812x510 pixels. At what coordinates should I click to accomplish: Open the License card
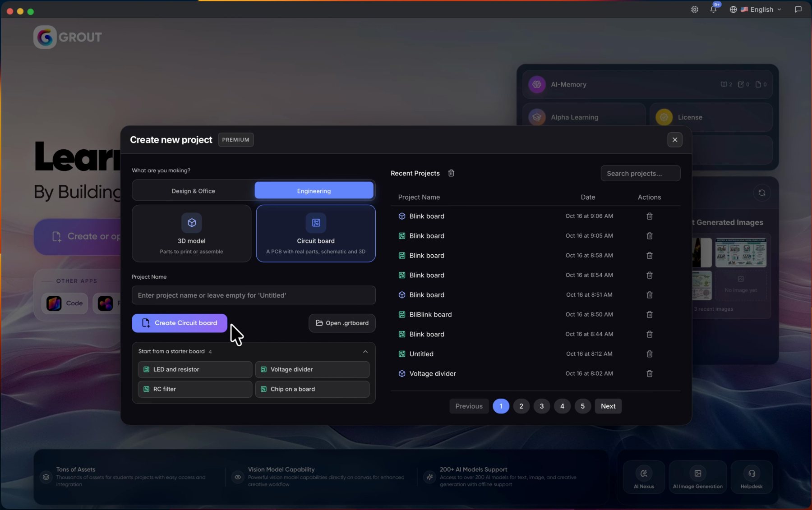711,117
